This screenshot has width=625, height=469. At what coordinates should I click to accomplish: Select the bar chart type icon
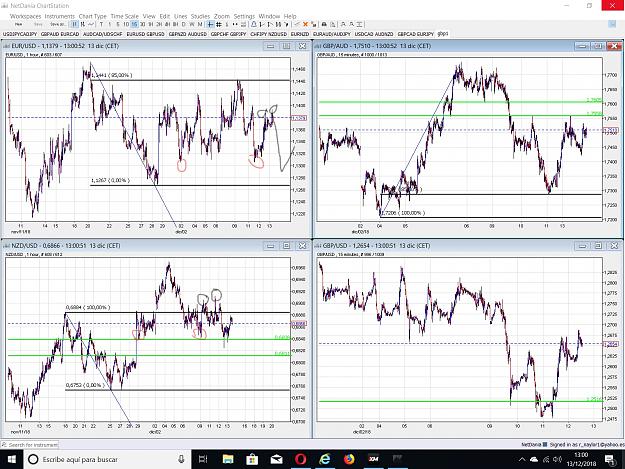tap(75, 24)
